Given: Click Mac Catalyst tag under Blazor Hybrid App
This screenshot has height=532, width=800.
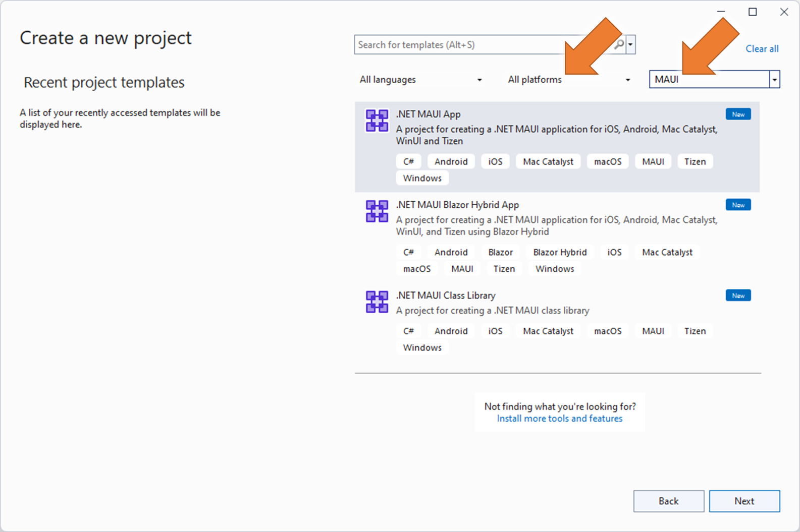Looking at the screenshot, I should coord(667,252).
